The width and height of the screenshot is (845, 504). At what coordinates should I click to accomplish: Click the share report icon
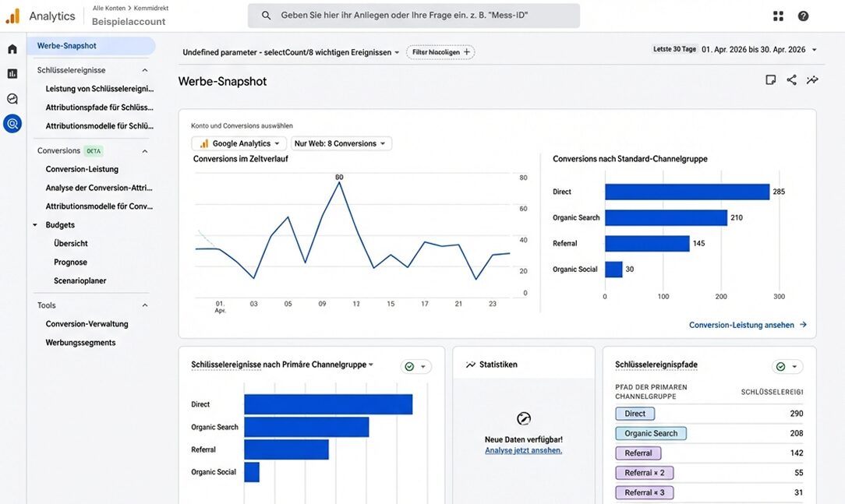[791, 80]
